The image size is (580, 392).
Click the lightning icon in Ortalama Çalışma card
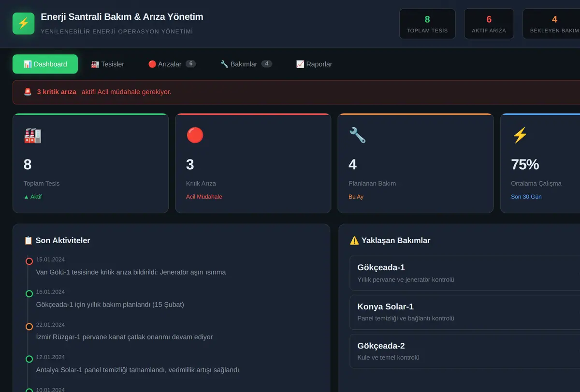point(520,135)
